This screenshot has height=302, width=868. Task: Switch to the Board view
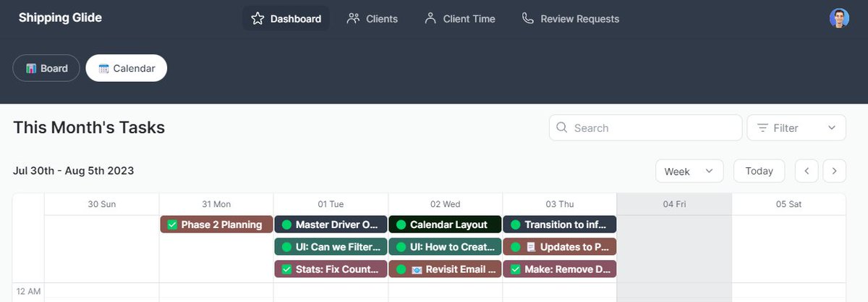point(46,68)
